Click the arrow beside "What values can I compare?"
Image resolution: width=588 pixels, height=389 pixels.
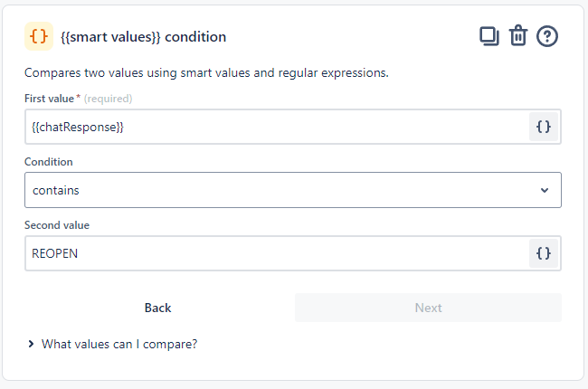pyautogui.click(x=32, y=344)
